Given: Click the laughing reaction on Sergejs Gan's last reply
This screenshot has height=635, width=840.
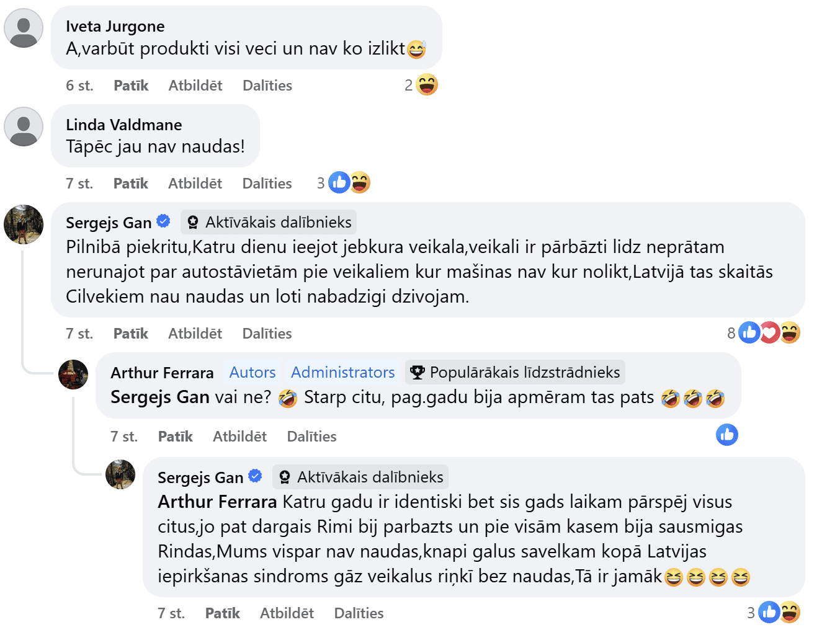Looking at the screenshot, I should (x=790, y=613).
